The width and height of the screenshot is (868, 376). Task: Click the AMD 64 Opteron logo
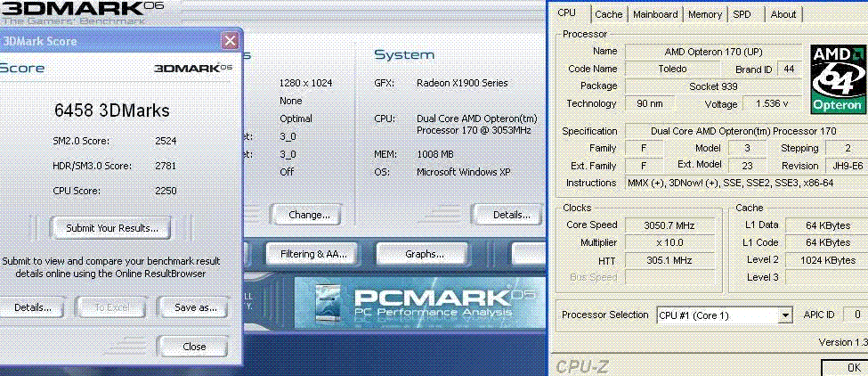[x=839, y=79]
